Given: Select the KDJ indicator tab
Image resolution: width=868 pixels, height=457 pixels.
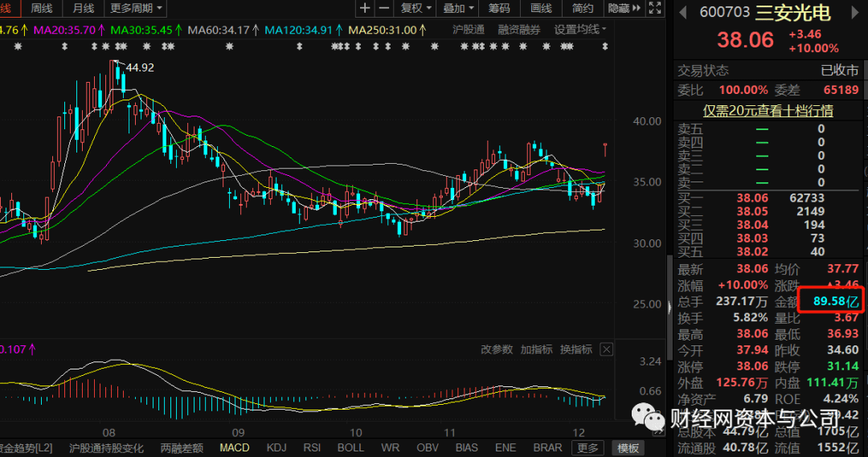Looking at the screenshot, I should coord(276,447).
